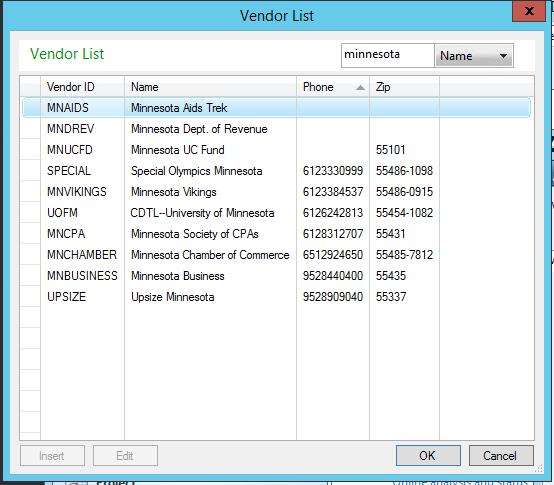This screenshot has height=485, width=554.
Task: Click phone number 6123330999
Action: [x=333, y=171]
